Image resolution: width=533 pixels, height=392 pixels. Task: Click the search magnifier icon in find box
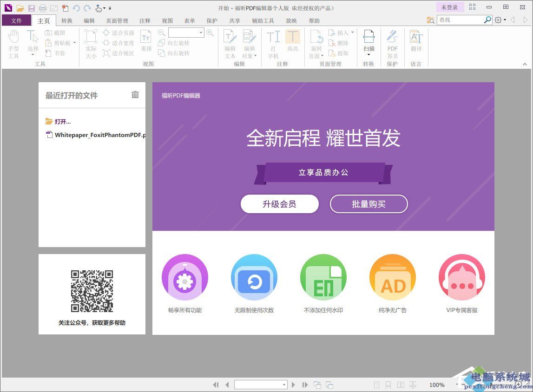coord(487,20)
